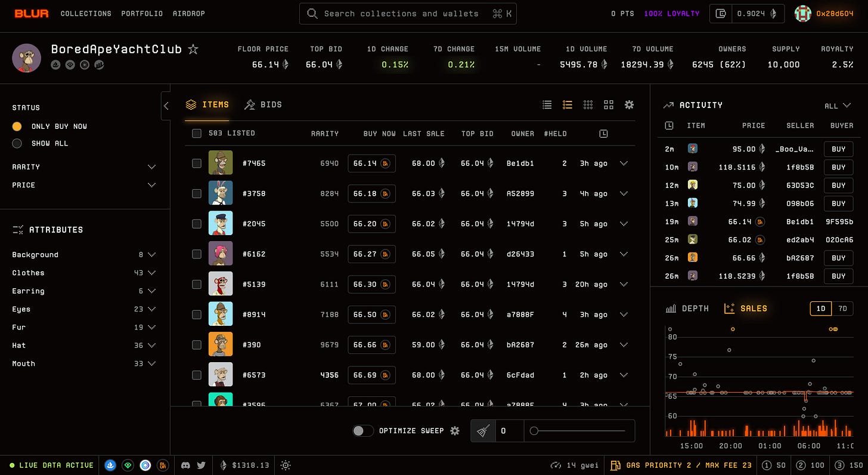Image resolution: width=868 pixels, height=475 pixels.
Task: Open the Airdrop menu
Action: point(189,13)
